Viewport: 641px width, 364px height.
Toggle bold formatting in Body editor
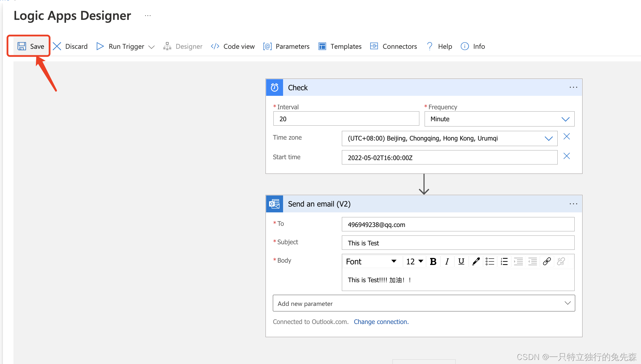pos(433,261)
